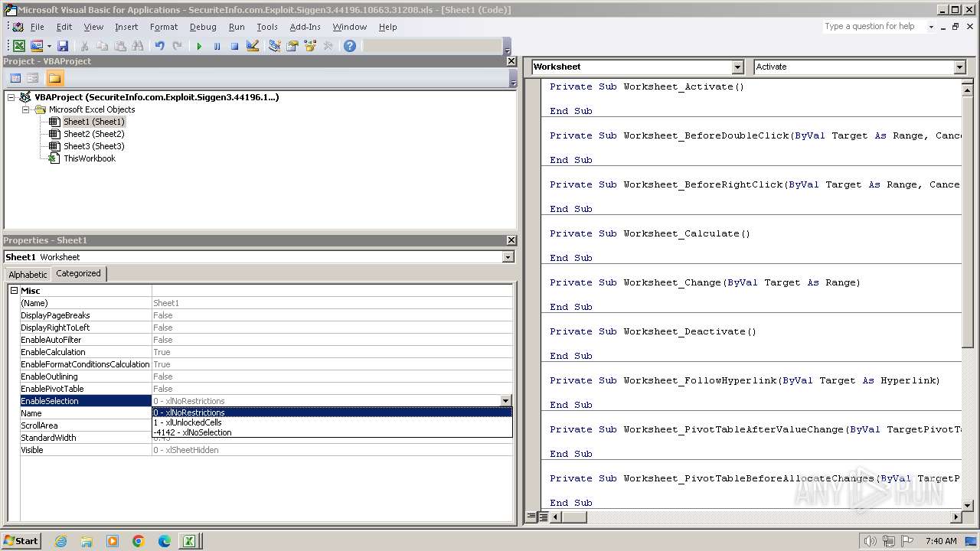The image size is (980, 551).
Task: Click the Insert UserForm toolbar icon
Action: [x=36, y=46]
